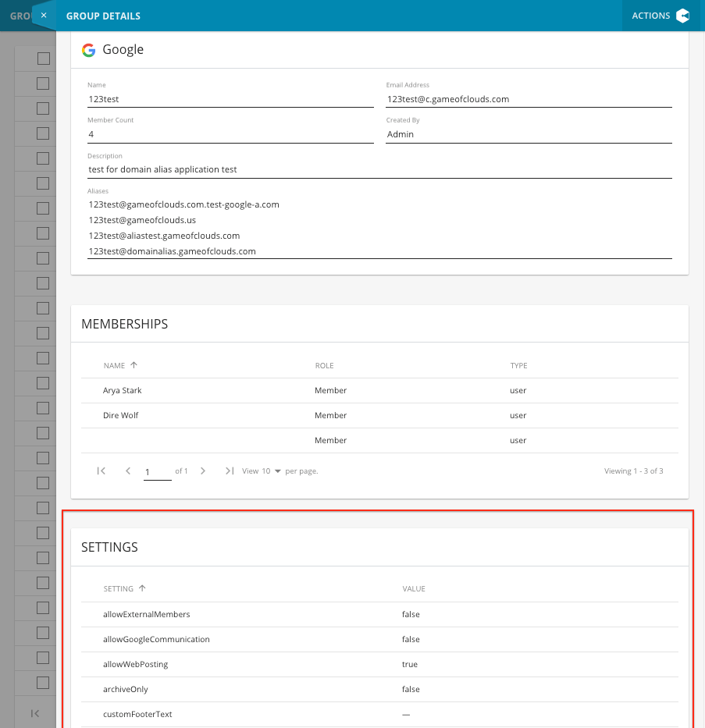Click the Google logo icon

(89, 50)
